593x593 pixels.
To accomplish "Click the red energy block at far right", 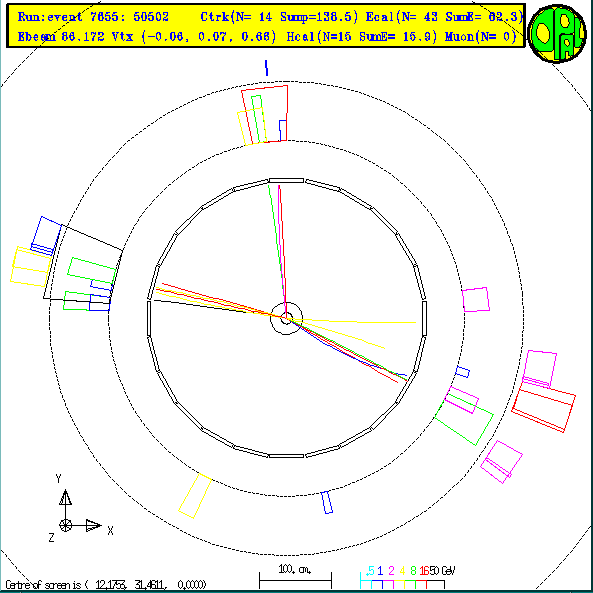I will pyautogui.click(x=543, y=407).
